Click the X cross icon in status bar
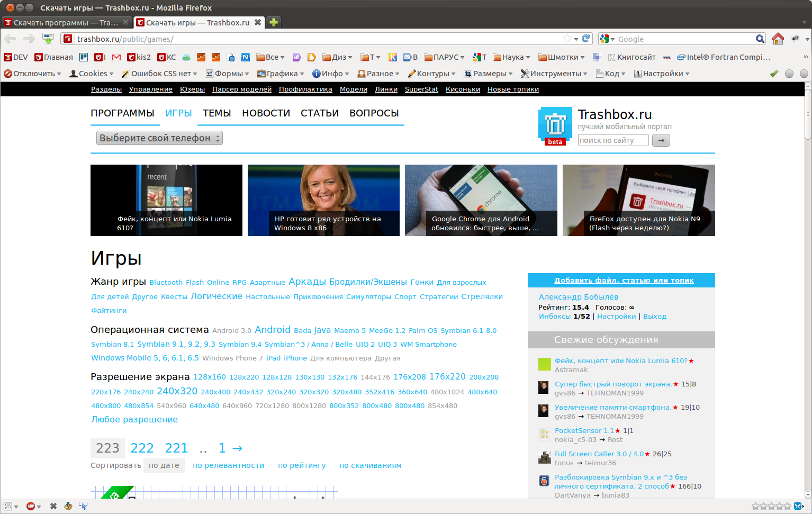 [x=53, y=506]
